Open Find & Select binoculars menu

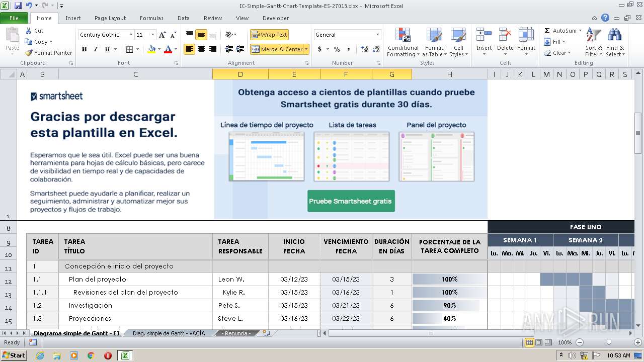(x=615, y=42)
